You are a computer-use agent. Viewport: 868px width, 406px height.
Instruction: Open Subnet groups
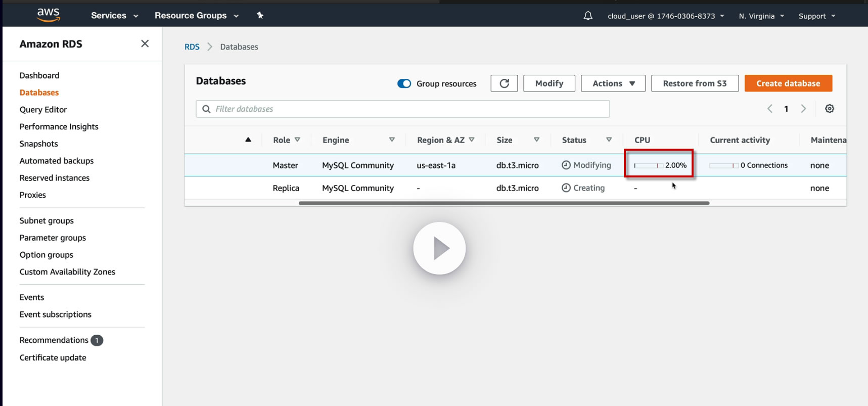click(47, 221)
